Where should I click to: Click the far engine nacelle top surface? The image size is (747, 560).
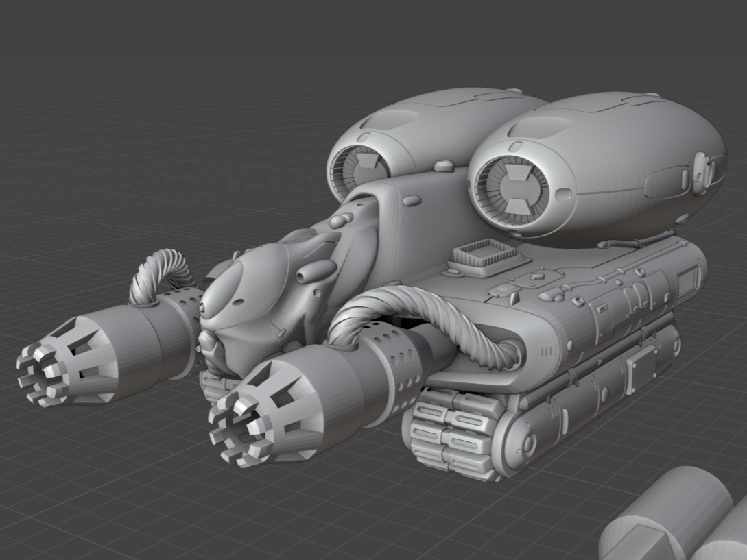click(439, 110)
